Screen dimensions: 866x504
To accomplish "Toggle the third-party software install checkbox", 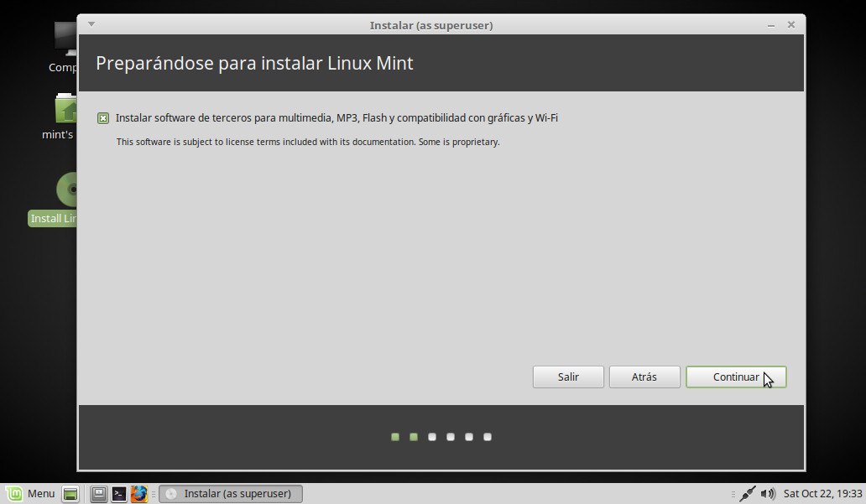I will click(103, 118).
